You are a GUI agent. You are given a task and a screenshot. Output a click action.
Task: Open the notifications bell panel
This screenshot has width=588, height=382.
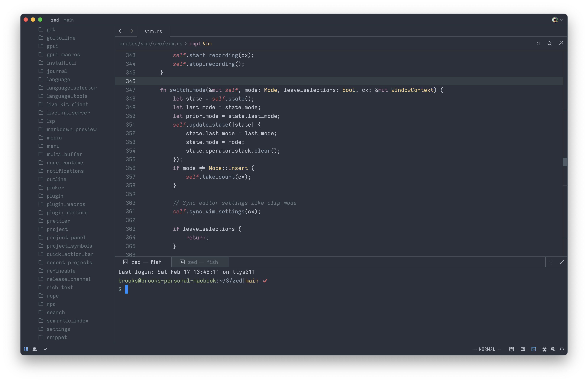click(562, 349)
